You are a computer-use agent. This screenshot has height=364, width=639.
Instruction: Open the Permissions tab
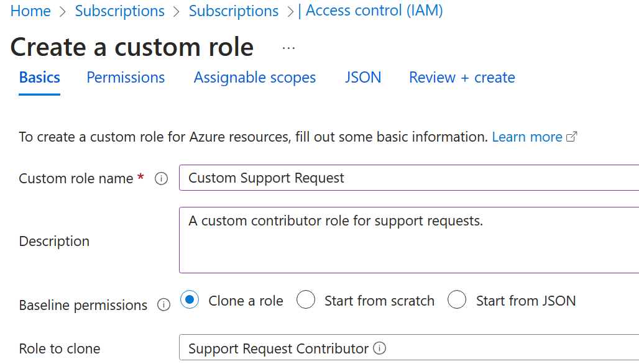126,78
